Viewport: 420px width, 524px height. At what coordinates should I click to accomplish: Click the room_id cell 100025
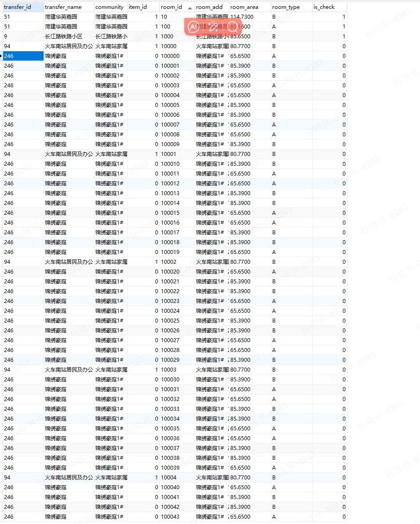click(x=170, y=321)
